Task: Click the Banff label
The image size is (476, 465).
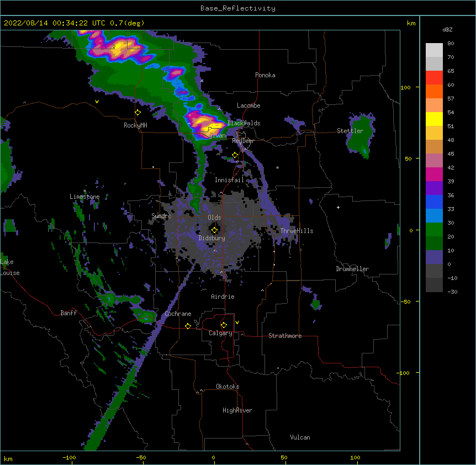Action: coord(68,313)
